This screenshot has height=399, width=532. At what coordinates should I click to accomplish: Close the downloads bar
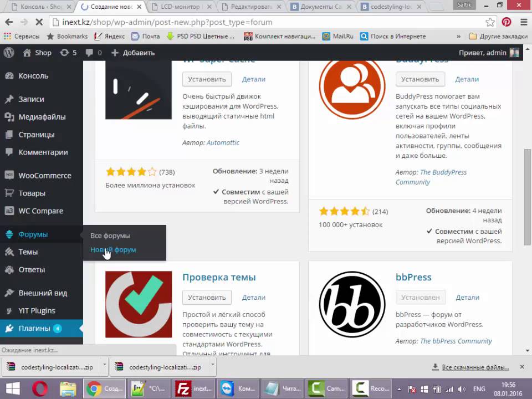521,367
